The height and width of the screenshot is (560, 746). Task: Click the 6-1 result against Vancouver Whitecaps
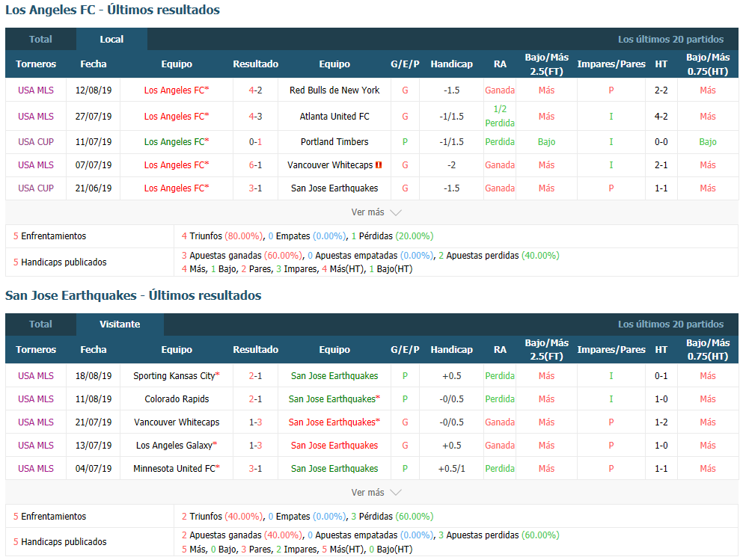[x=255, y=165]
